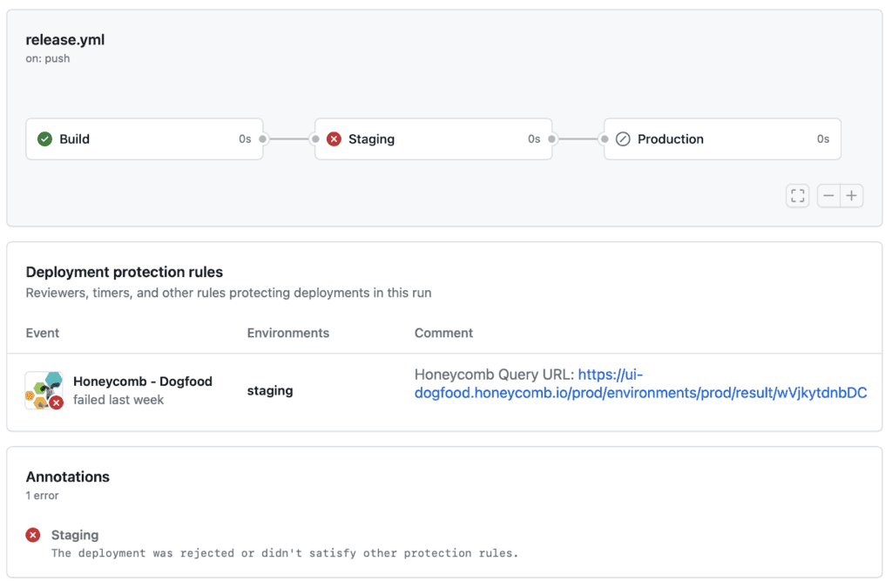892x588 pixels.
Task: Click the green check icon on Build
Action: point(44,139)
